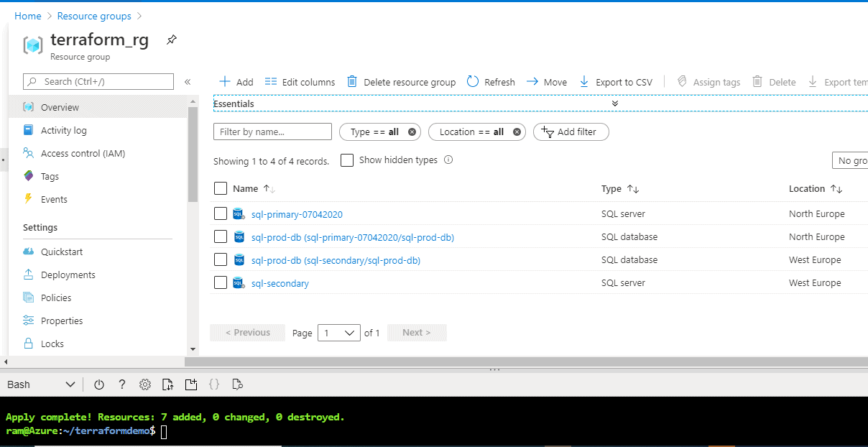Viewport: 868px width, 447px height.
Task: Click Delete resource group
Action: (401, 82)
